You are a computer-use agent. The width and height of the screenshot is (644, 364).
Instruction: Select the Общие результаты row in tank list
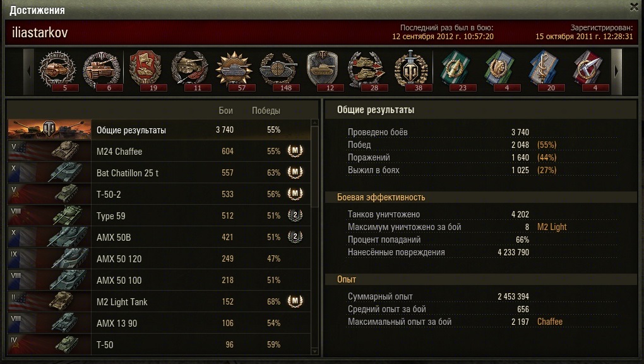(x=159, y=130)
